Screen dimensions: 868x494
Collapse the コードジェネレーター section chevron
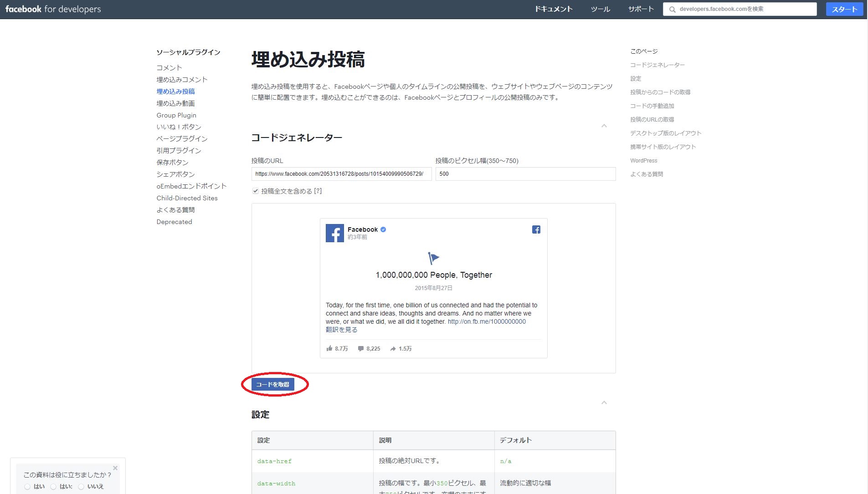(604, 126)
